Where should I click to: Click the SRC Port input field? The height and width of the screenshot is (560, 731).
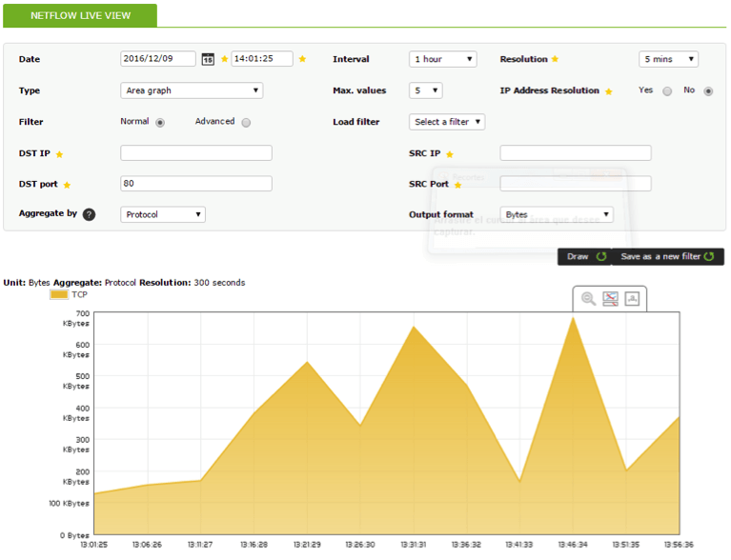tap(576, 184)
